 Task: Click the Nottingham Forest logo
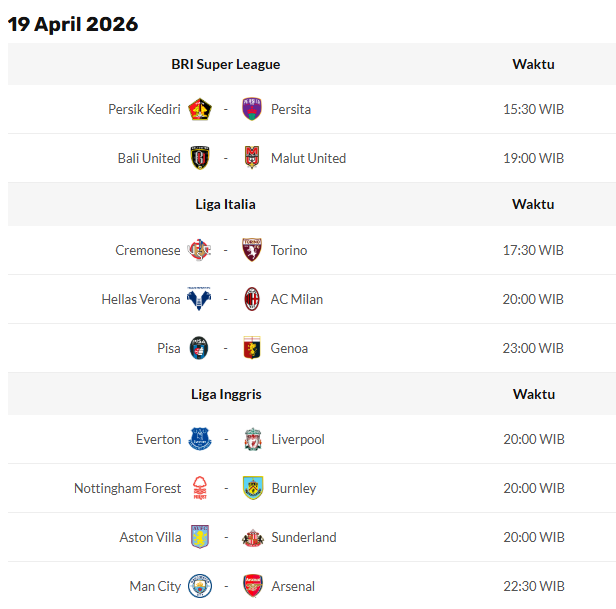[x=200, y=488]
